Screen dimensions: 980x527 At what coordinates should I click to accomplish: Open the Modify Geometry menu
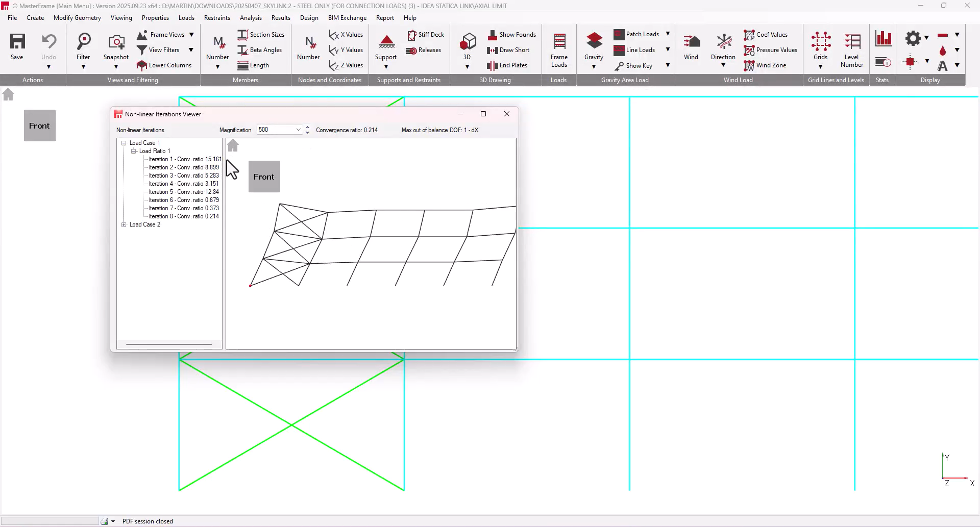coord(77,18)
